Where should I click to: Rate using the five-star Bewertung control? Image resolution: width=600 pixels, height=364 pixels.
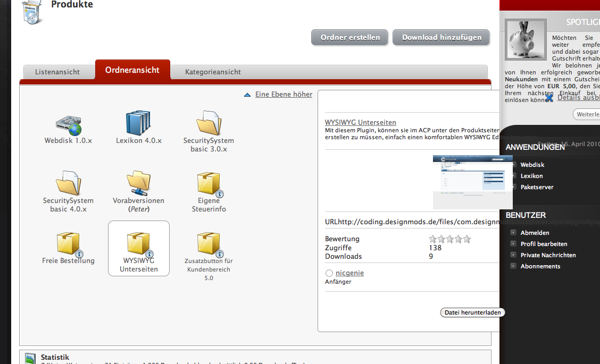pos(449,239)
